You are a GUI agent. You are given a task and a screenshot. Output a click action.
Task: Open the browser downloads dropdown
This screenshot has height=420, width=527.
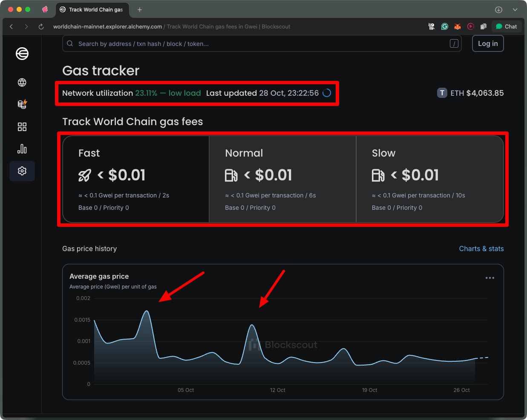498,9
